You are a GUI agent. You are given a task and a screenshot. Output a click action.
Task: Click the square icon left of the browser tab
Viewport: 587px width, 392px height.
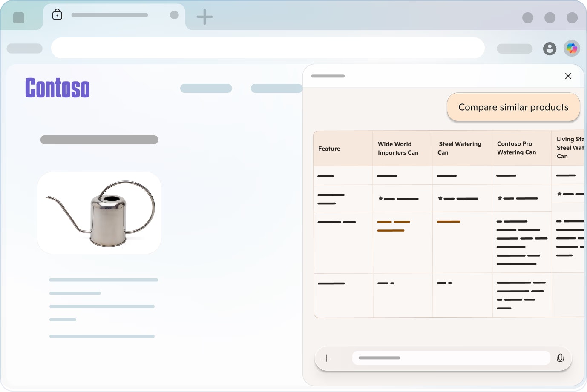pos(19,18)
